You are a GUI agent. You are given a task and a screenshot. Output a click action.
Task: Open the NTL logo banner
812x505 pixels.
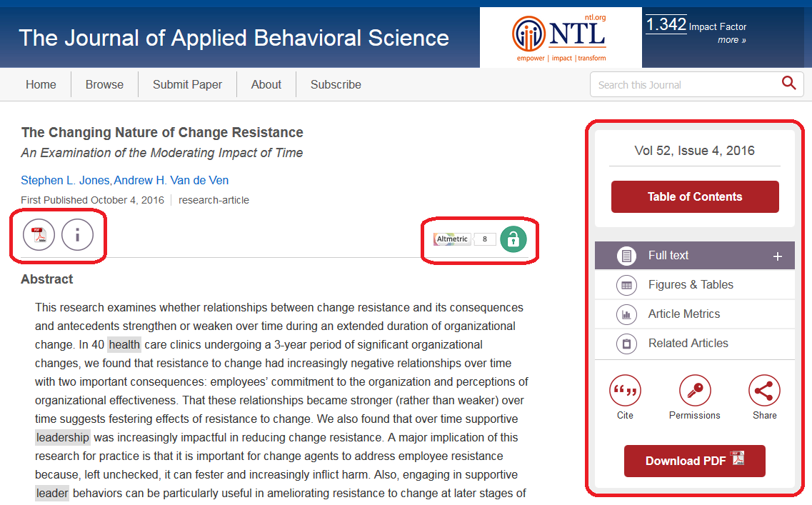[x=561, y=37]
